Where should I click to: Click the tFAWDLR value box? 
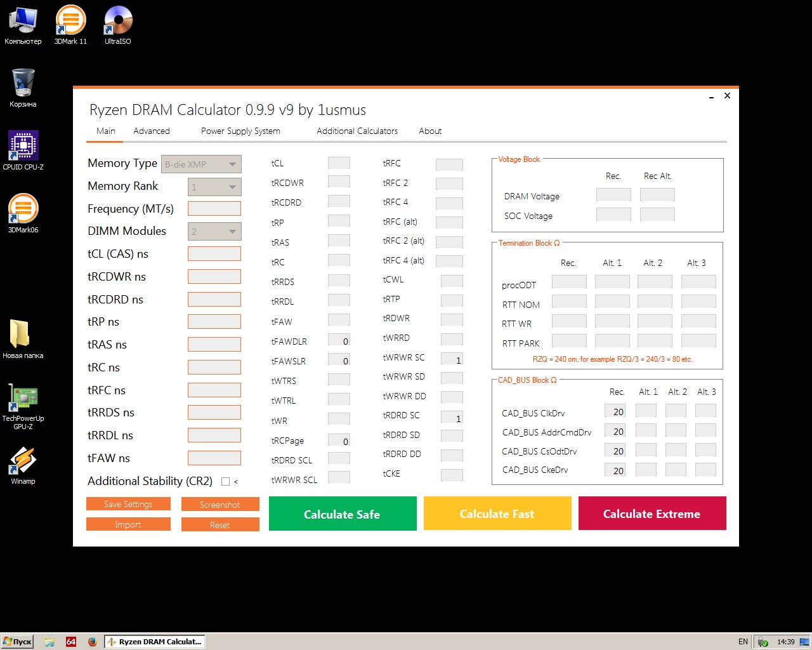[339, 341]
